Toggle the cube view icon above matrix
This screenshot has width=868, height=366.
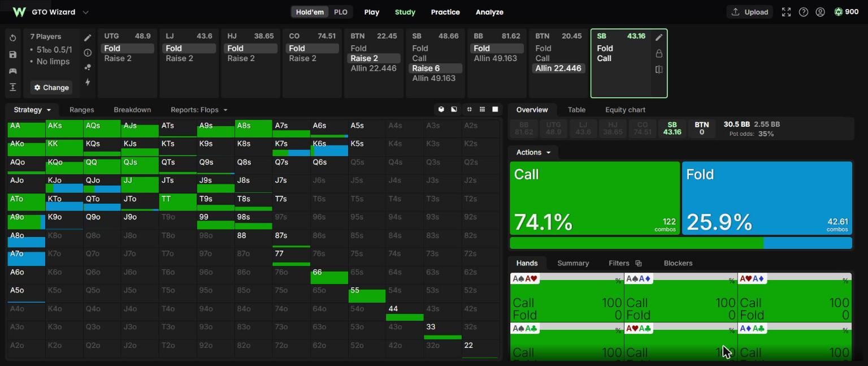point(441,109)
